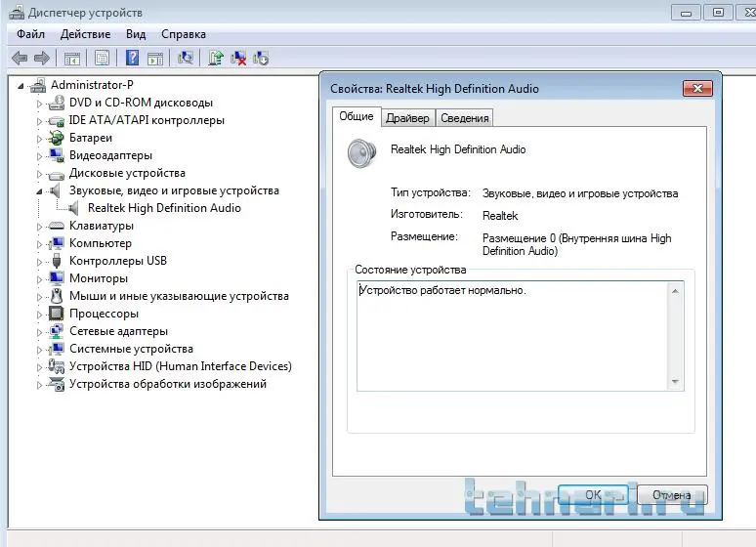The width and height of the screenshot is (756, 547).
Task: Expand DVD и CD-ROM дисководы node
Action: point(39,104)
